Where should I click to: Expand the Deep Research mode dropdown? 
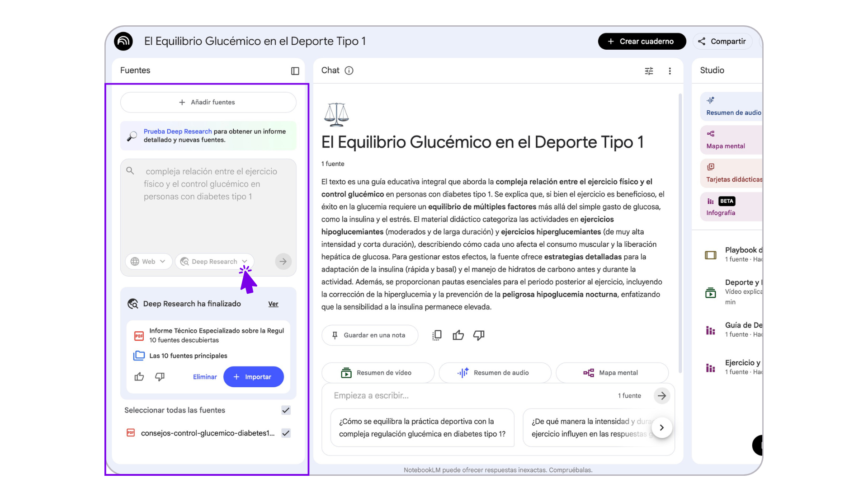coord(214,262)
